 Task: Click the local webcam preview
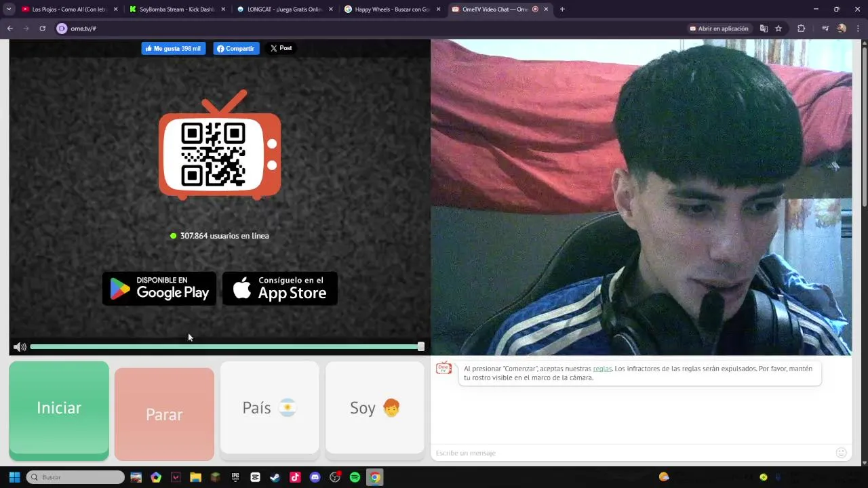[641, 197]
